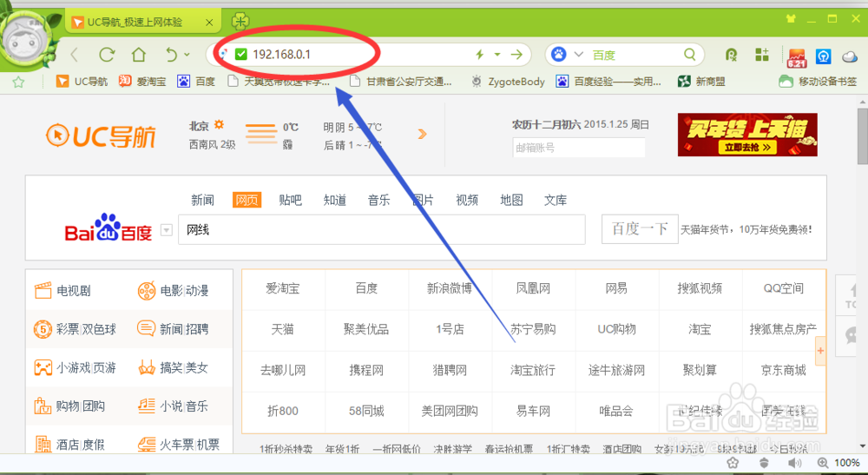Open the 买年货上天猫 banner
This screenshot has width=868, height=475.
747,135
